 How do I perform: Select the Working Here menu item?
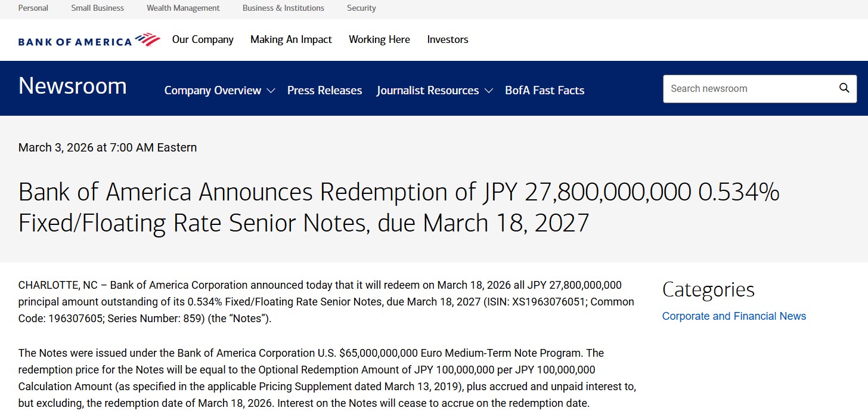pyautogui.click(x=379, y=39)
